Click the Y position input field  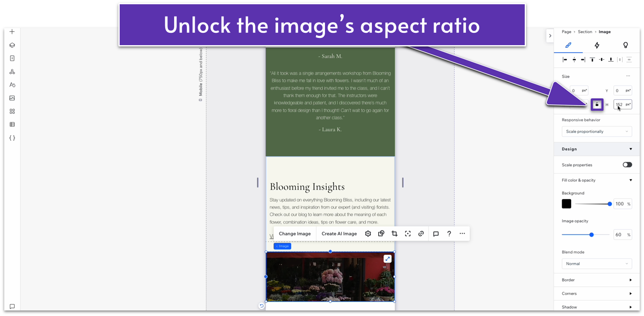[622, 91]
